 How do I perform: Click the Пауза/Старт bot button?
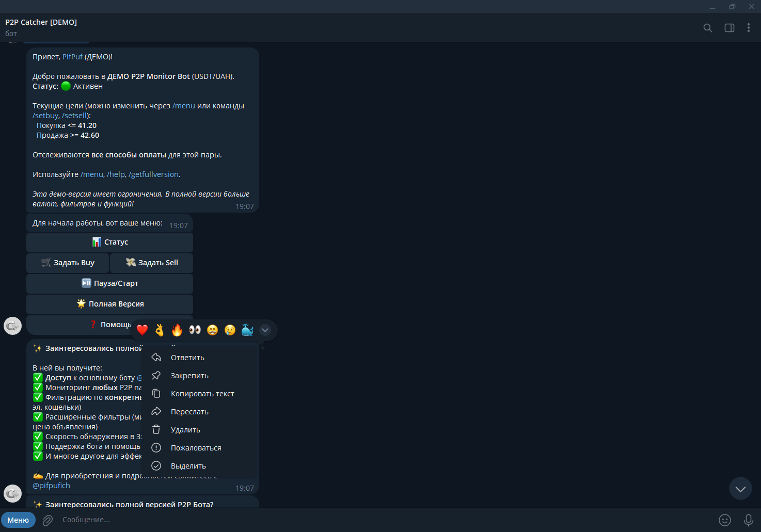(109, 283)
